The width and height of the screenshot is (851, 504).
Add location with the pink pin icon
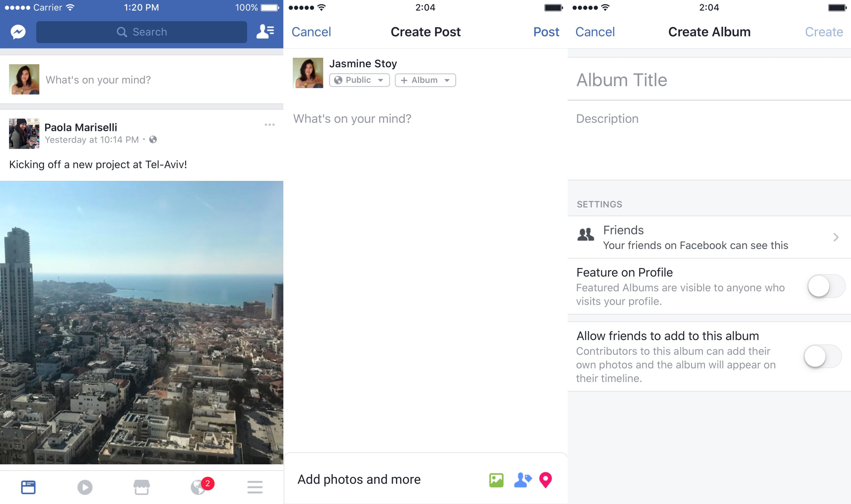pyautogui.click(x=546, y=480)
